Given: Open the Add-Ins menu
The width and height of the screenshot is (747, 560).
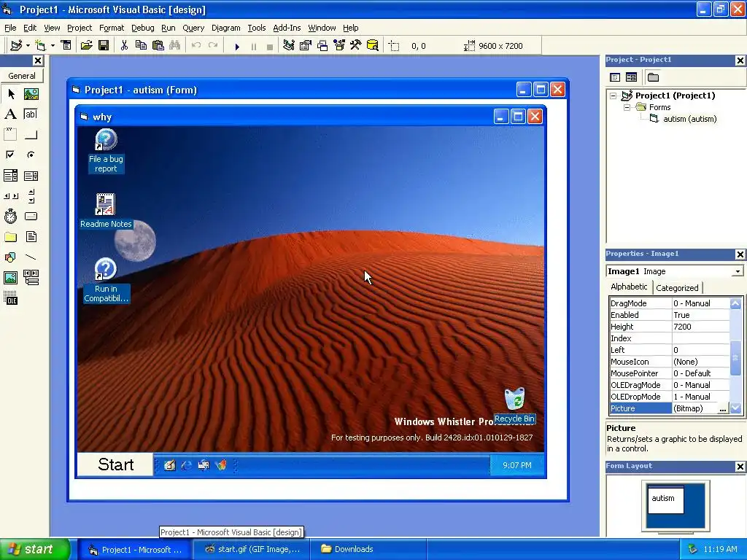Looking at the screenshot, I should [x=287, y=28].
